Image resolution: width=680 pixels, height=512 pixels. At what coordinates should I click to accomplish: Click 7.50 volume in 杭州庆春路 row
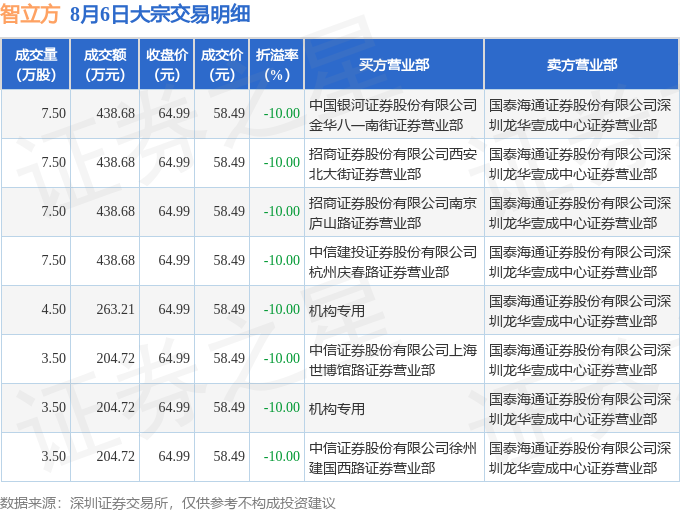pos(53,261)
